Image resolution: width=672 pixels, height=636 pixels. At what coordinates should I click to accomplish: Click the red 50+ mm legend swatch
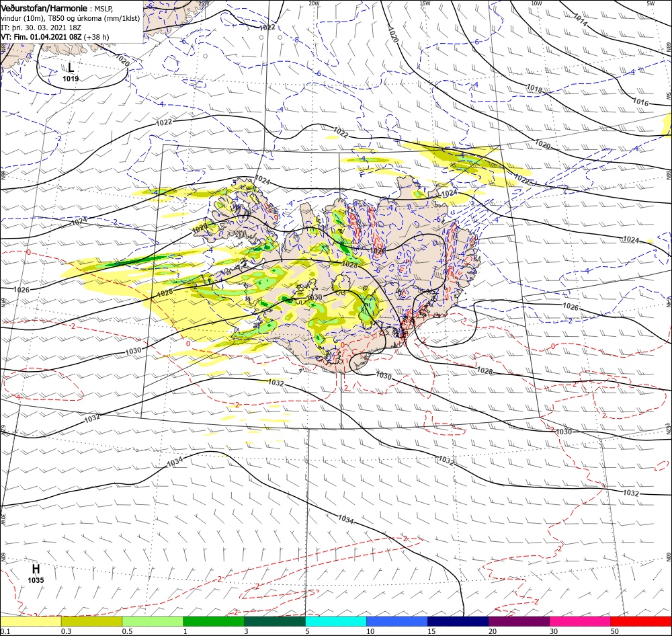(641, 621)
